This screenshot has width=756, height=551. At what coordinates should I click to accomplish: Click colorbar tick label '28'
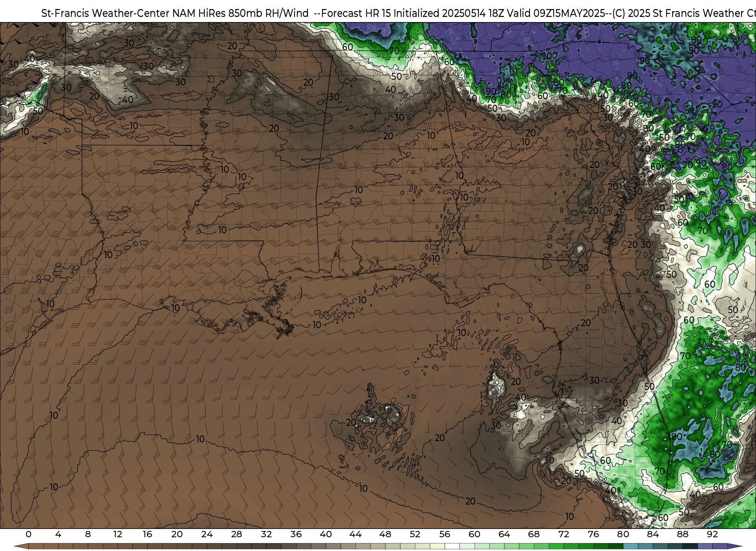click(237, 534)
